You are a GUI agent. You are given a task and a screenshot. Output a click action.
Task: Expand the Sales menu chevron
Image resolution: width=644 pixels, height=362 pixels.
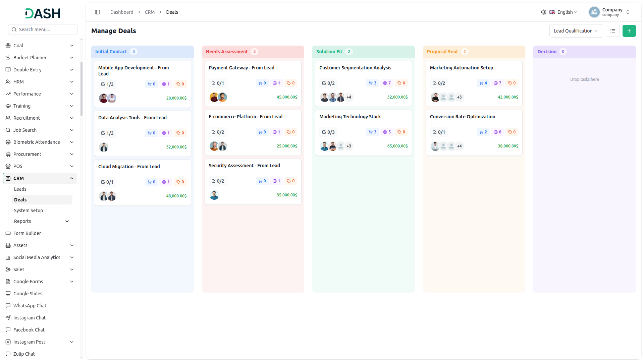click(x=71, y=269)
